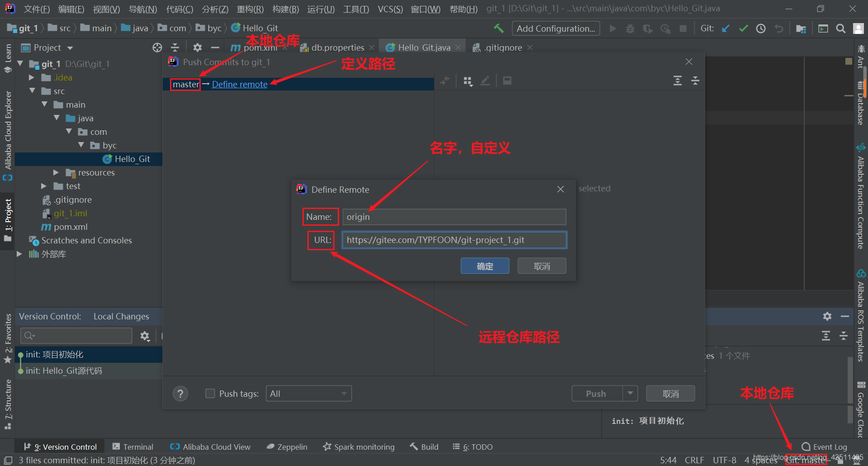Viewport: 868px width, 466px height.
Task: Click the URL input field
Action: pyautogui.click(x=454, y=240)
